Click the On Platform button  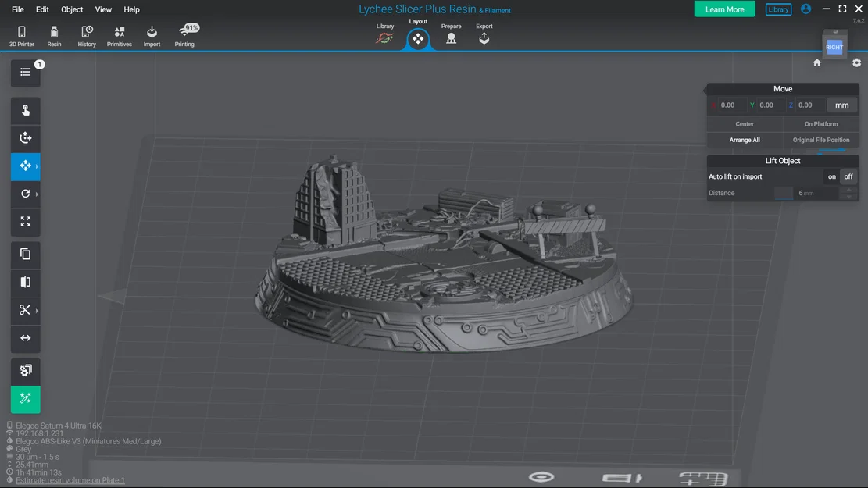tap(821, 124)
